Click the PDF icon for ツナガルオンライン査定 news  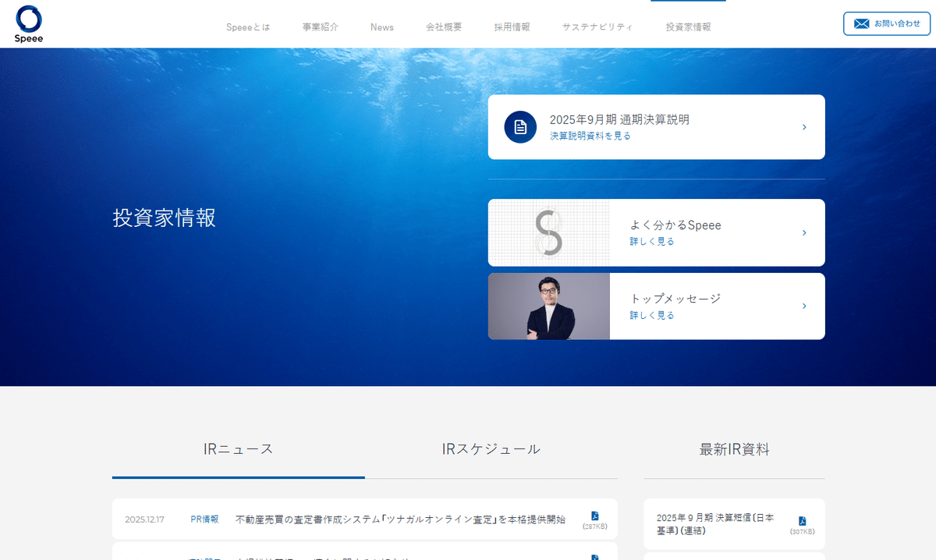pyautogui.click(x=596, y=515)
